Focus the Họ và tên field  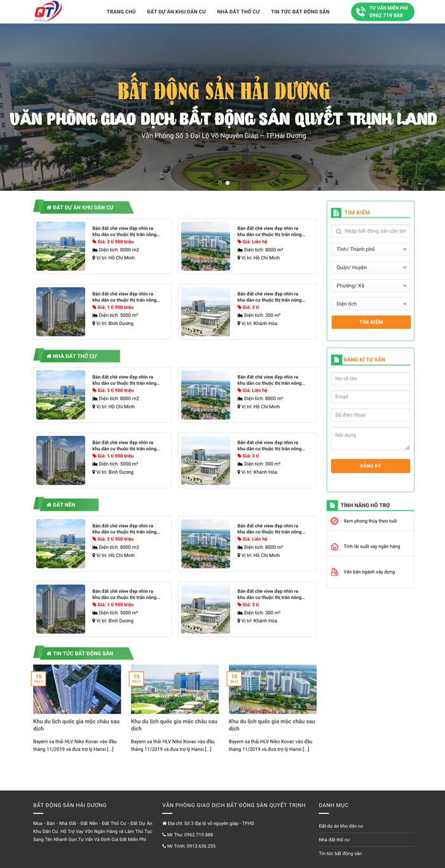coord(371,378)
